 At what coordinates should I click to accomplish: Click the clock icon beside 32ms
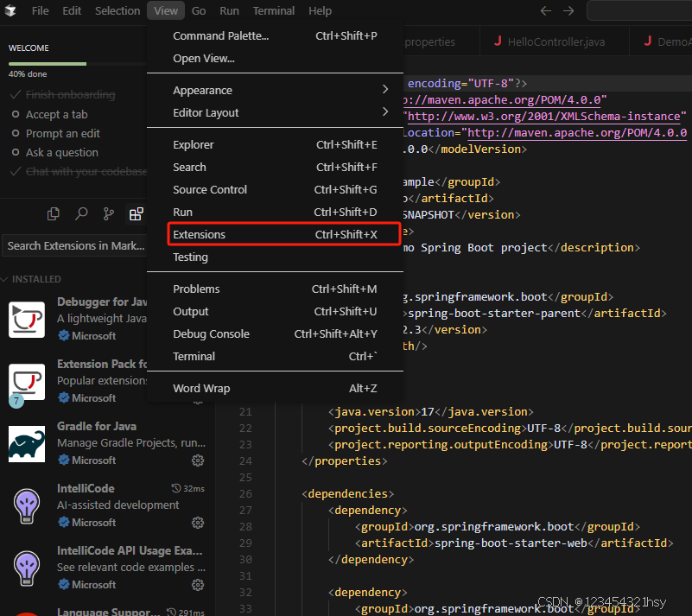pyautogui.click(x=176, y=488)
